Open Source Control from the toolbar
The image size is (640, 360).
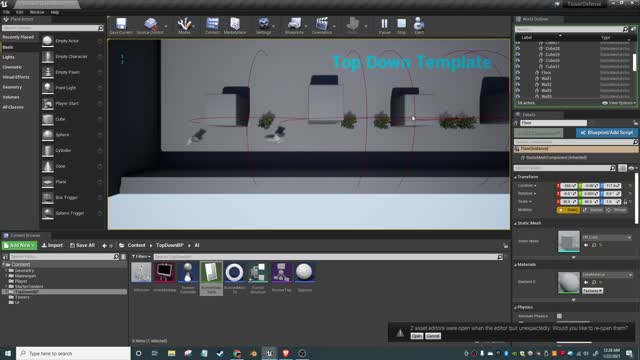click(150, 26)
